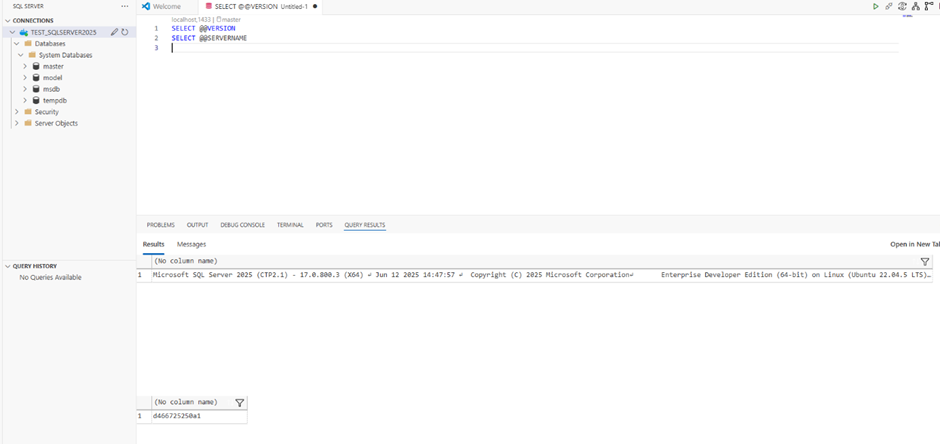Click the estimated plan tree icon

[915, 6]
